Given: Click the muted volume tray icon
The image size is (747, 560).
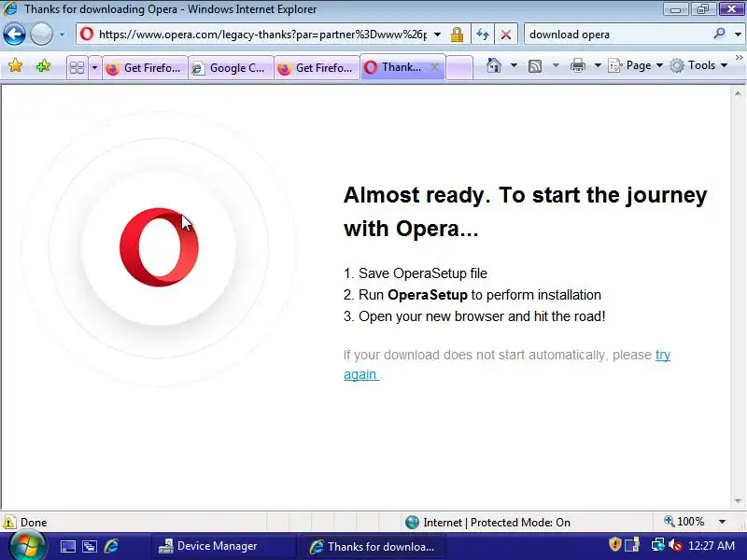Looking at the screenshot, I should click(675, 545).
